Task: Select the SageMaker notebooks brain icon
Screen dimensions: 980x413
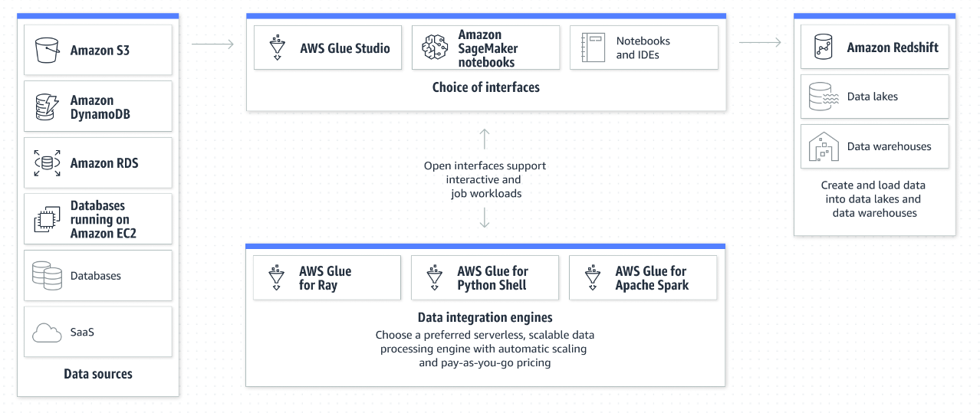Action: click(x=435, y=48)
